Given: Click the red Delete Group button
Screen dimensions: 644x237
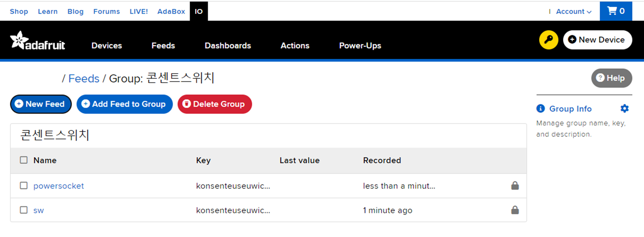Looking at the screenshot, I should pyautogui.click(x=215, y=104).
